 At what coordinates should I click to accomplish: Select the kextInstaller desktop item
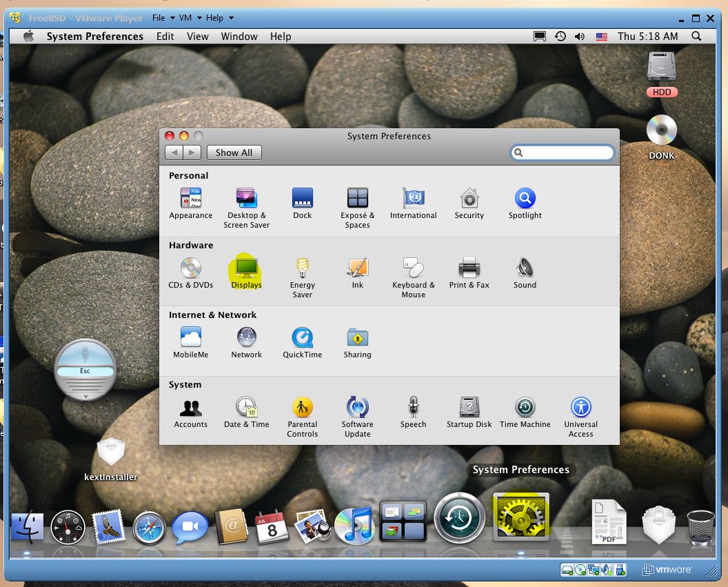tap(110, 460)
